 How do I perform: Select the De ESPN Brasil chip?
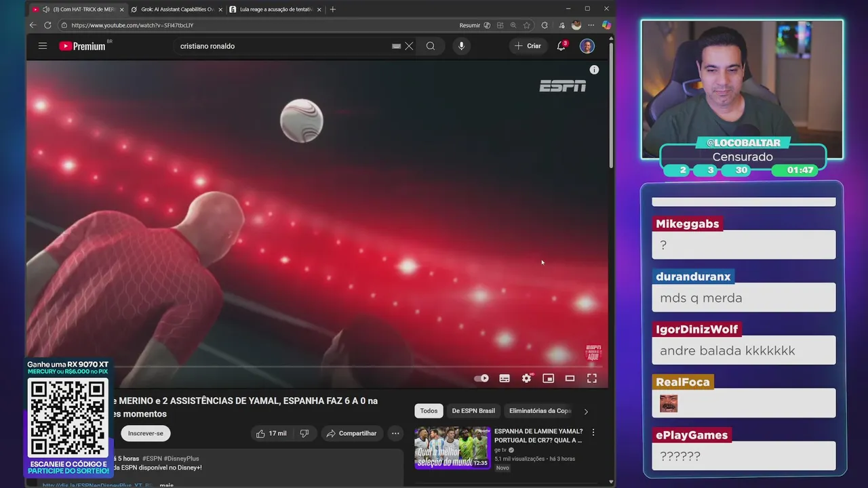tap(473, 411)
